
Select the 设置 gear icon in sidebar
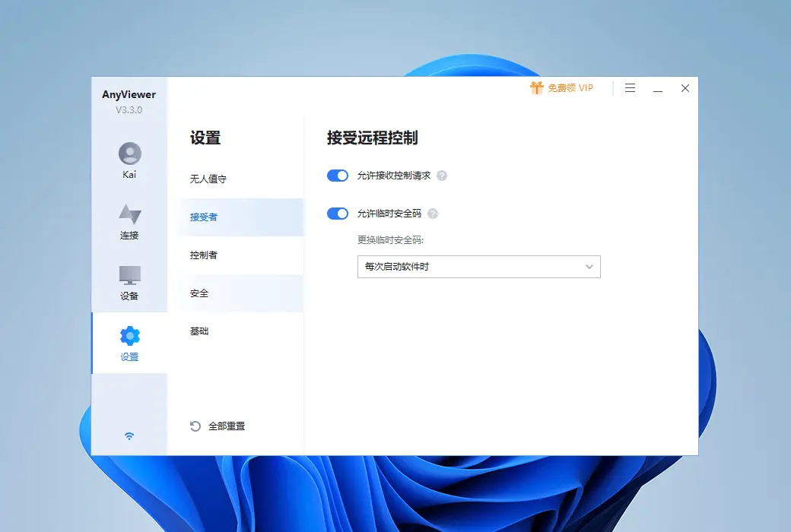coord(129,336)
